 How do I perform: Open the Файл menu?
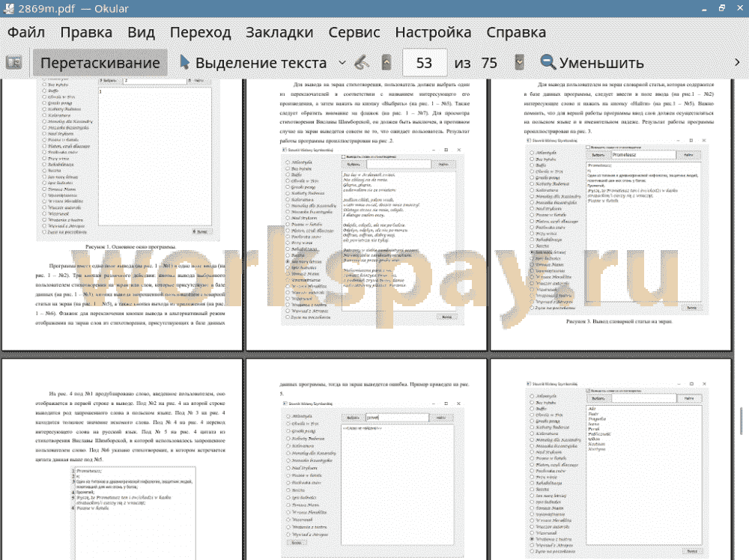pyautogui.click(x=26, y=32)
